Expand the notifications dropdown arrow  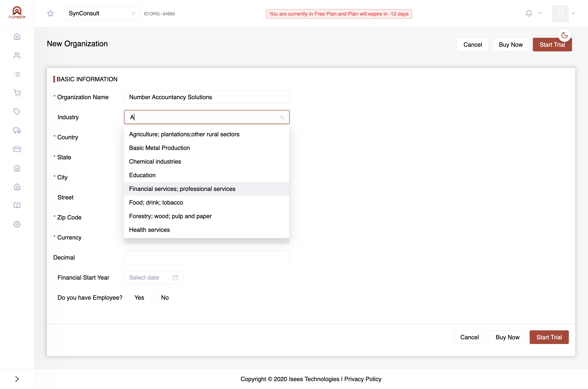(x=540, y=13)
